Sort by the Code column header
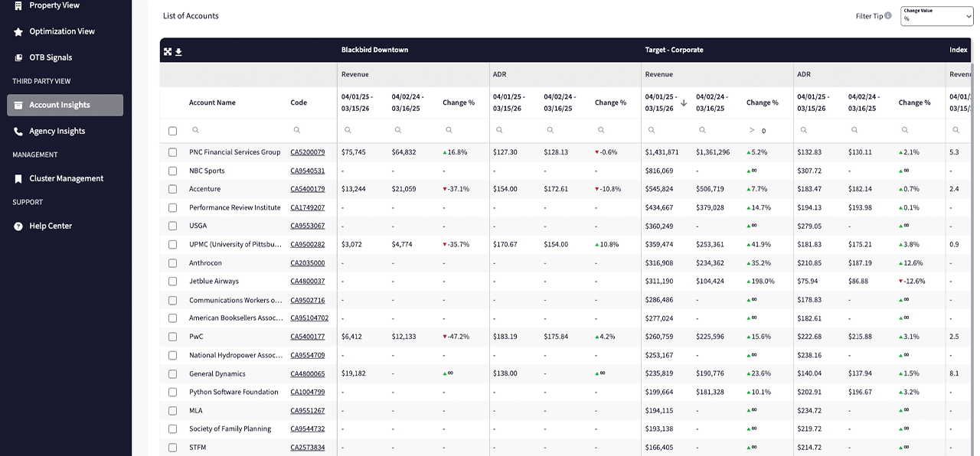 point(299,103)
